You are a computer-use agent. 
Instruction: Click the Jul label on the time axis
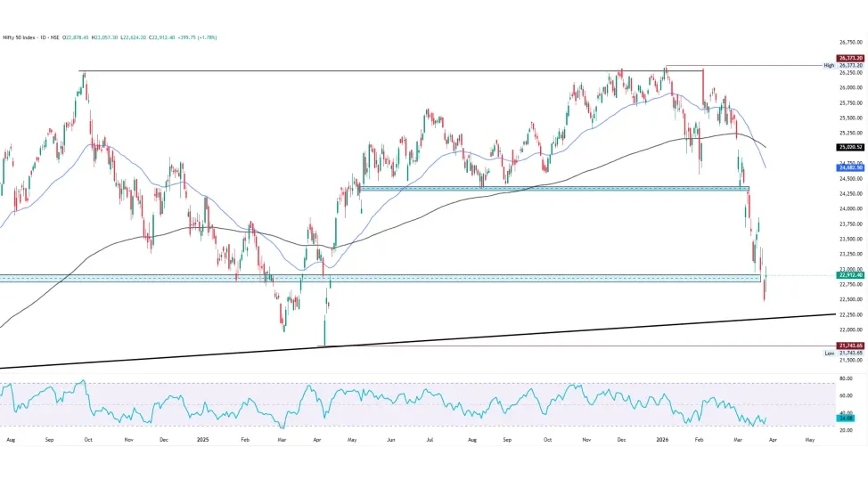tap(430, 440)
